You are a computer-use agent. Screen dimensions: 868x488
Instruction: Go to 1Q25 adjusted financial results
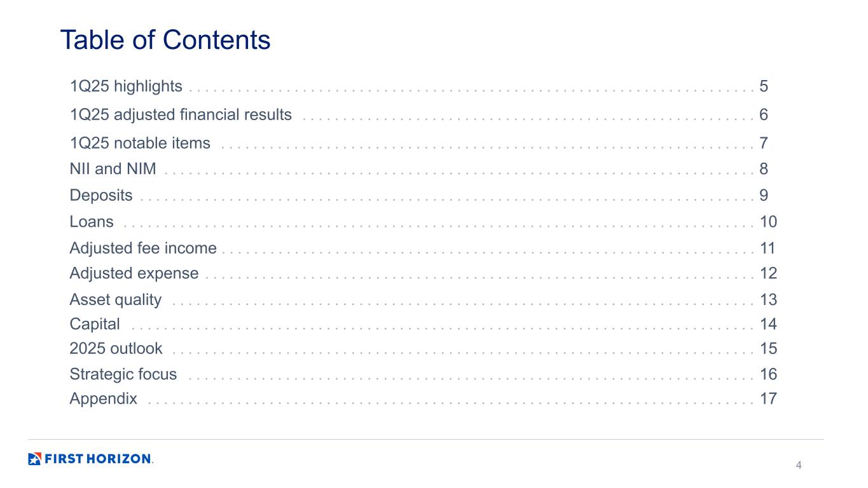(181, 115)
